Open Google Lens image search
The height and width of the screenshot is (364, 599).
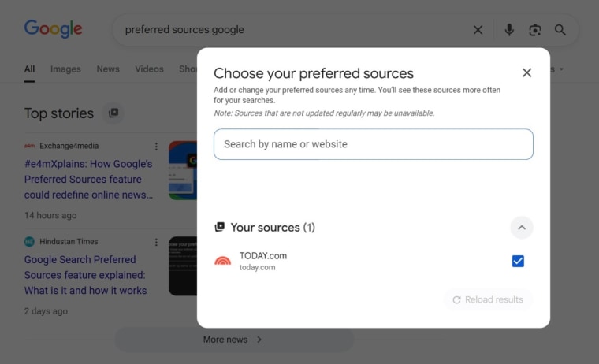tap(535, 30)
